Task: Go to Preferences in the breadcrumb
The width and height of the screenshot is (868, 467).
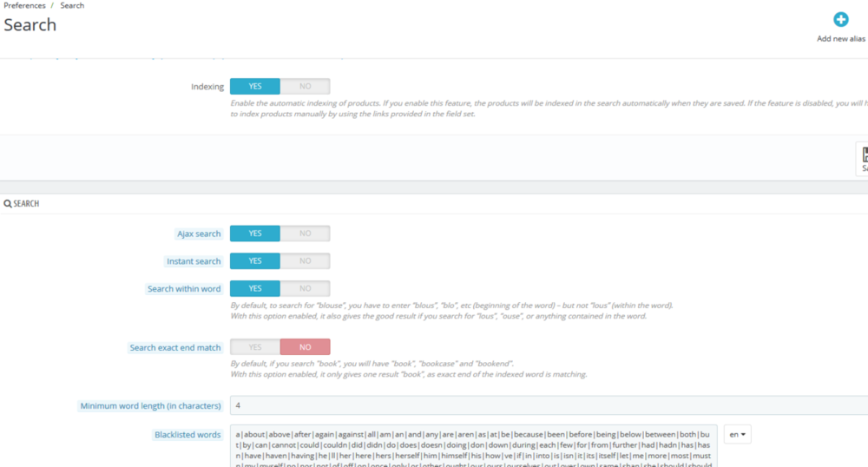Action: click(24, 6)
